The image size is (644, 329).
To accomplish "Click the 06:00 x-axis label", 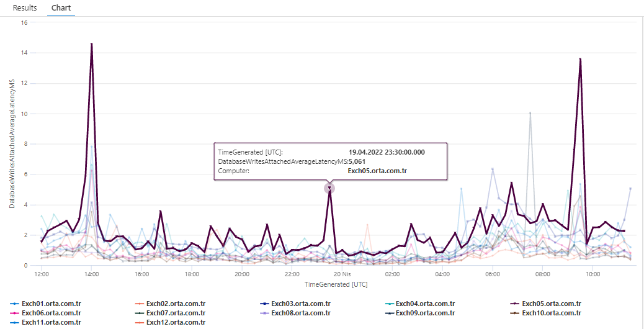I will [x=493, y=274].
